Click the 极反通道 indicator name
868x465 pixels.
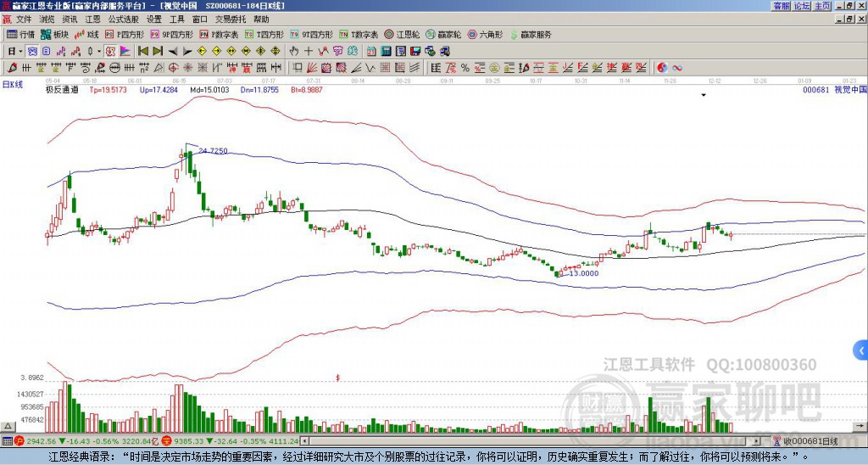point(62,90)
